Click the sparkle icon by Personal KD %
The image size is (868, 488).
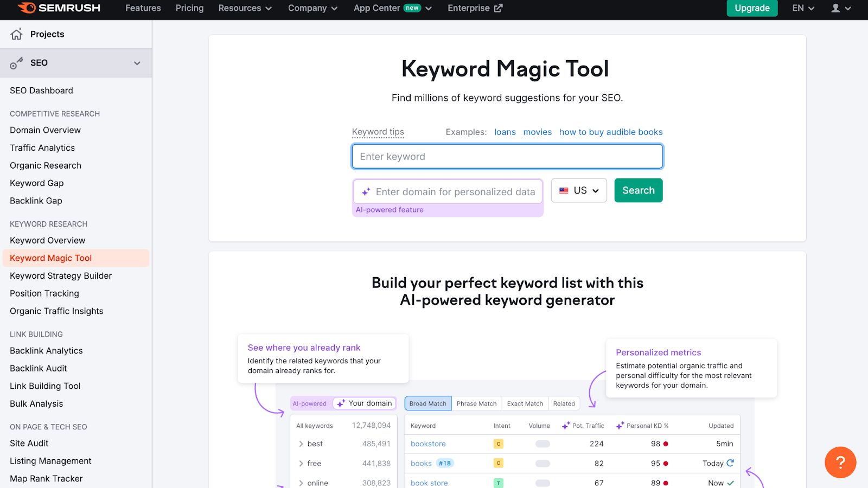point(620,426)
